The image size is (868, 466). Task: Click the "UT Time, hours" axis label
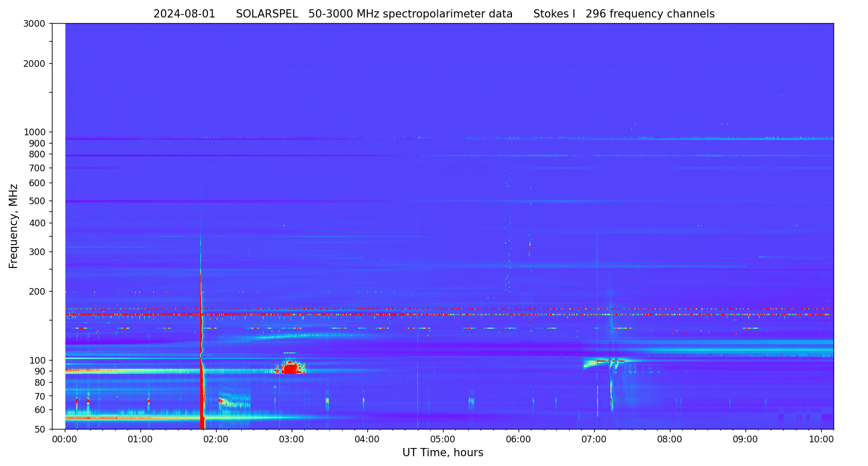coord(442,453)
